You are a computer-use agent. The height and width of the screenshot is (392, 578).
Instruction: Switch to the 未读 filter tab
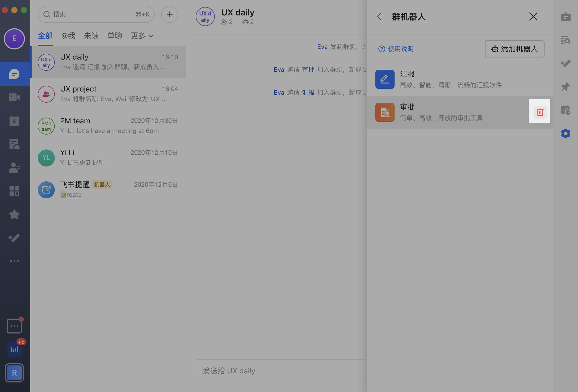tap(91, 36)
